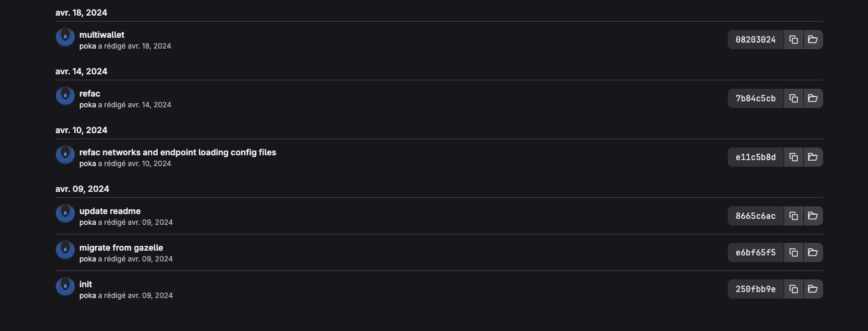Copy commit SHA e11c5b8d
This screenshot has height=331, width=868.
tap(793, 157)
